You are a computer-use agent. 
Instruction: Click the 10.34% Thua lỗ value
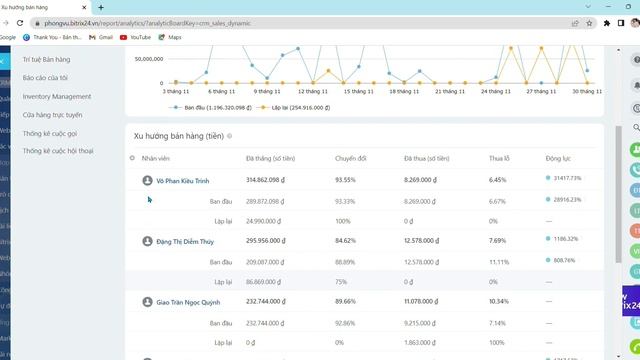499,302
